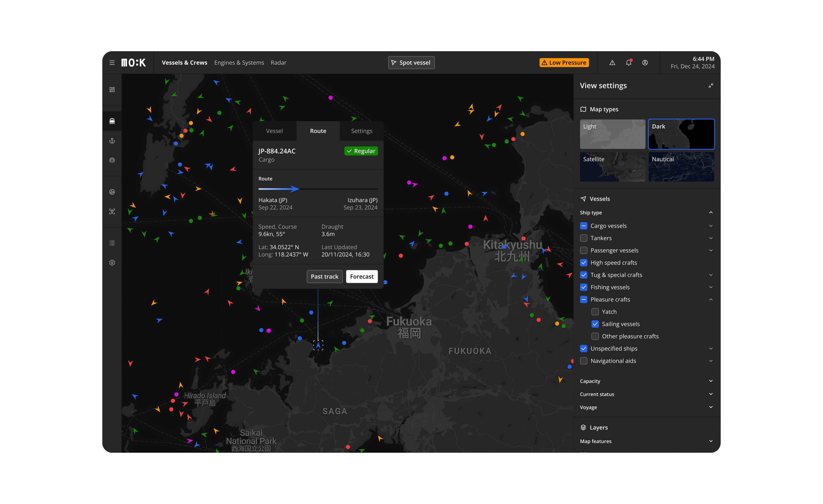
Task: Expand the Cargo vessels chevron
Action: [x=711, y=226]
